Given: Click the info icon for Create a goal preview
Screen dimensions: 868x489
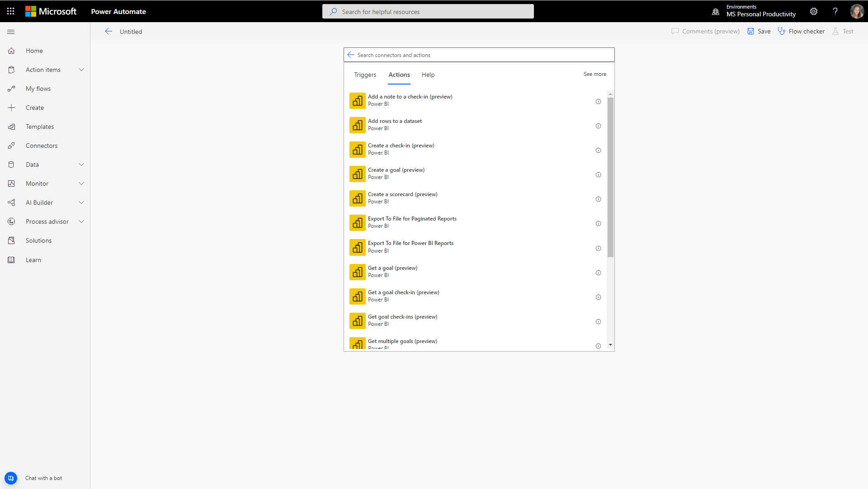Looking at the screenshot, I should tap(598, 174).
